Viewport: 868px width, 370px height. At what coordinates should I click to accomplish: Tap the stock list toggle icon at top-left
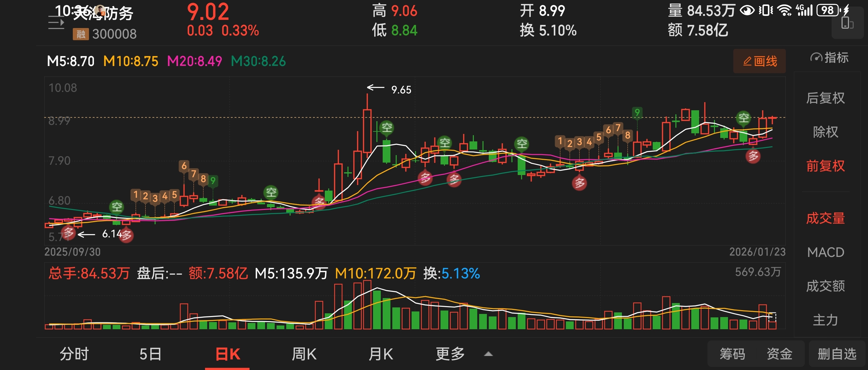coord(56,23)
